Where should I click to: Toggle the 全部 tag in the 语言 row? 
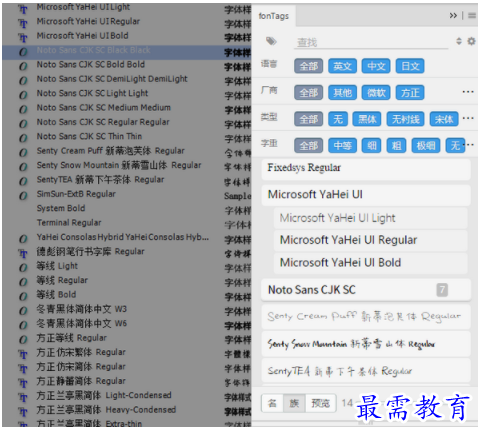(308, 66)
